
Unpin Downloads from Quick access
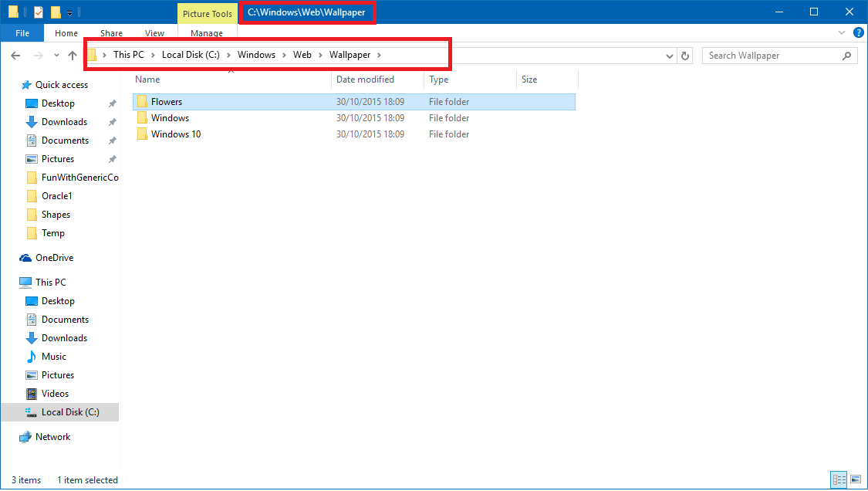112,122
